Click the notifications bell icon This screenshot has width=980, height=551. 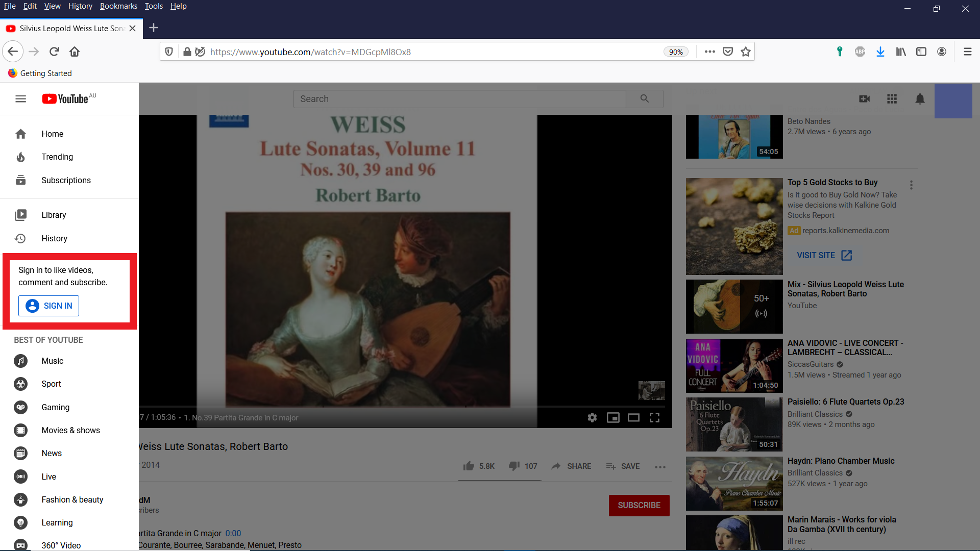pyautogui.click(x=920, y=99)
